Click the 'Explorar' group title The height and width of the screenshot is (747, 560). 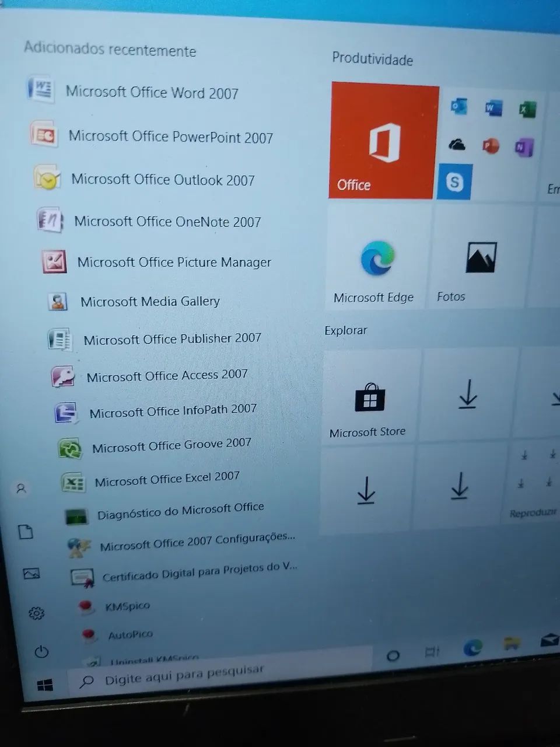coord(346,330)
